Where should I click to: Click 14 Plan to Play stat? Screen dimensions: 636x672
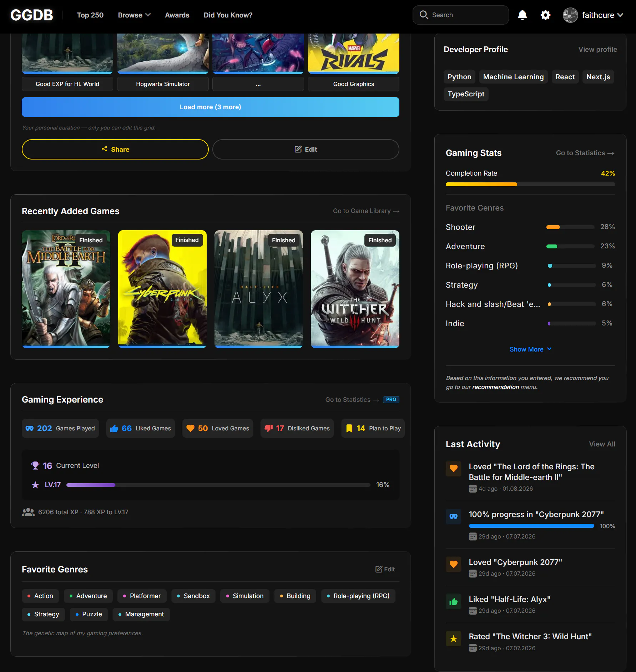coord(373,428)
